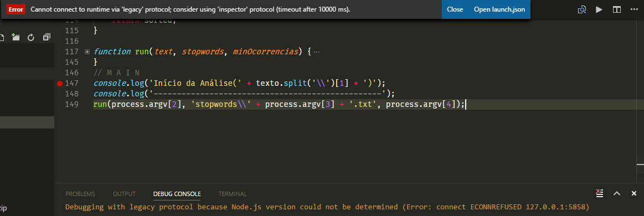Click the legacy protocol debug console message
644x216 pixels.
pyautogui.click(x=327, y=207)
